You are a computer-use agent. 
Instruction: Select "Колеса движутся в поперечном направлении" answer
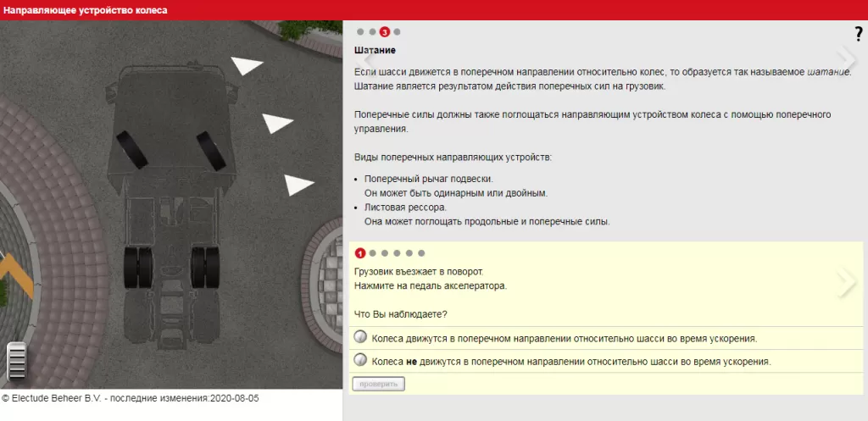coord(360,337)
